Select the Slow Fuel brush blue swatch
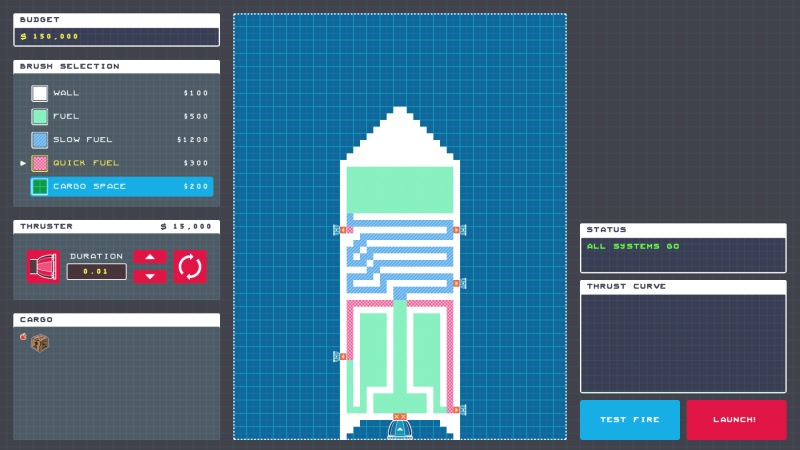The image size is (800, 450). pyautogui.click(x=40, y=140)
